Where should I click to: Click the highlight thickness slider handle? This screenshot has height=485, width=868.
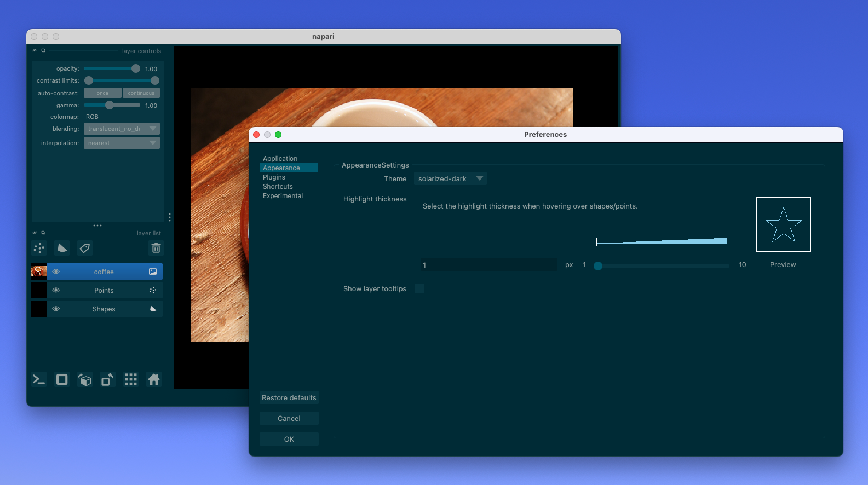tap(598, 265)
